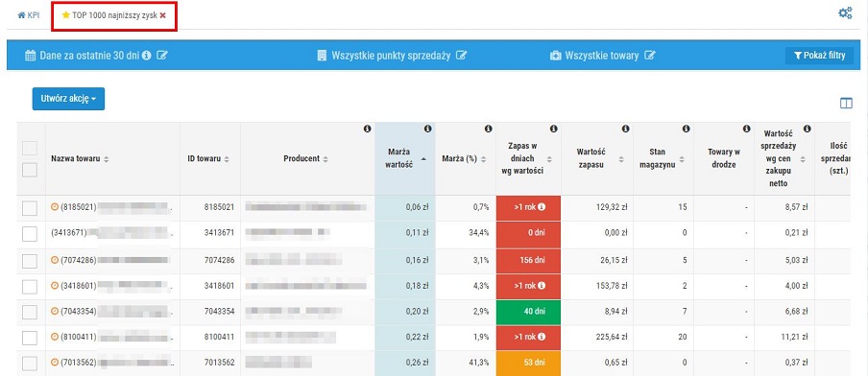Image resolution: width=868 pixels, height=376 pixels.
Task: Open the KPI home tab
Action: 29,15
